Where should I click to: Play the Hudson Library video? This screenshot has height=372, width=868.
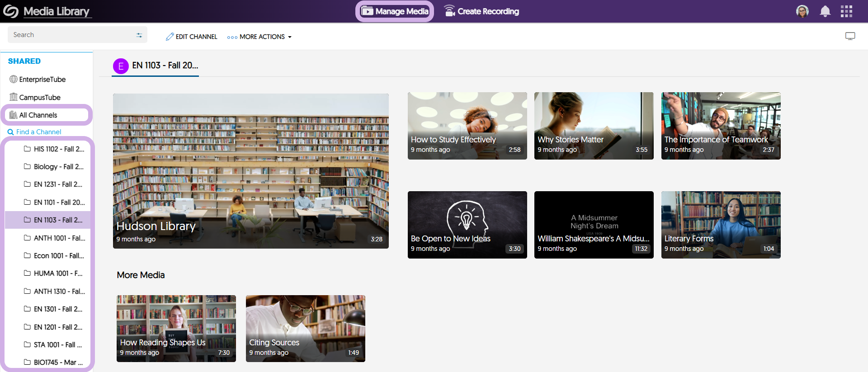pyautogui.click(x=250, y=171)
